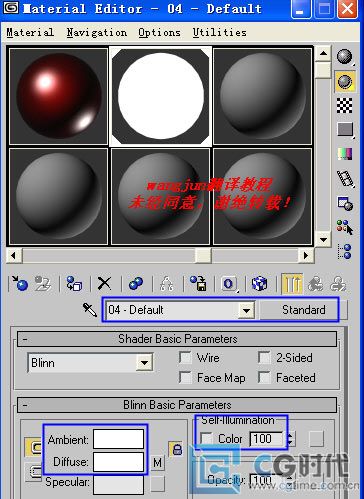Click the blank map button beside Specular
Screen dimensions: 364x499
point(158,483)
